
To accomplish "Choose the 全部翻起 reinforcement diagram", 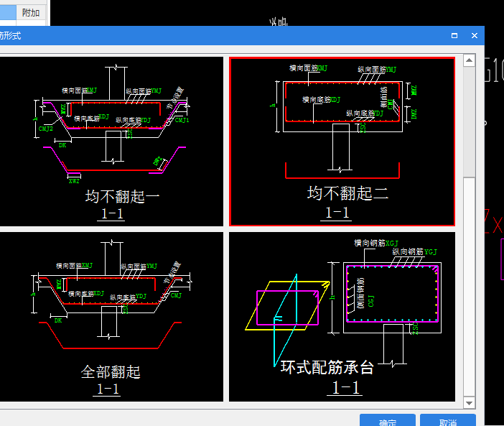I will click(x=111, y=317).
